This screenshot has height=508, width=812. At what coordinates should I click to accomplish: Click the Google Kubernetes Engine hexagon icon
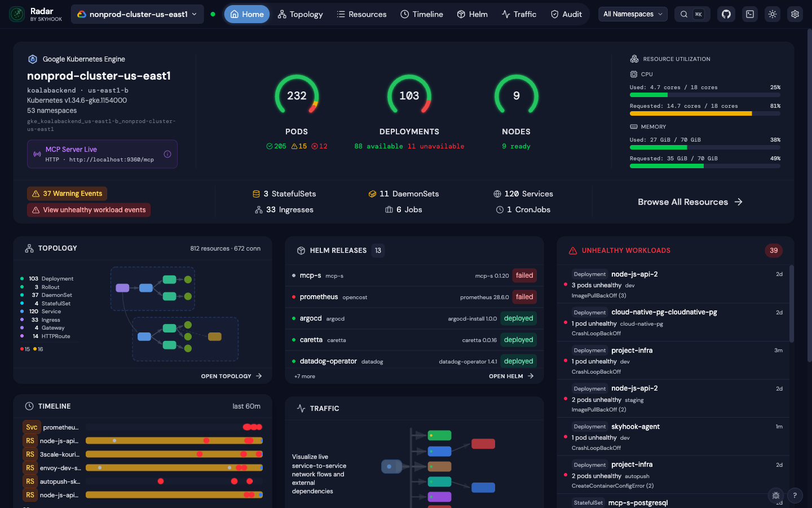tap(33, 59)
